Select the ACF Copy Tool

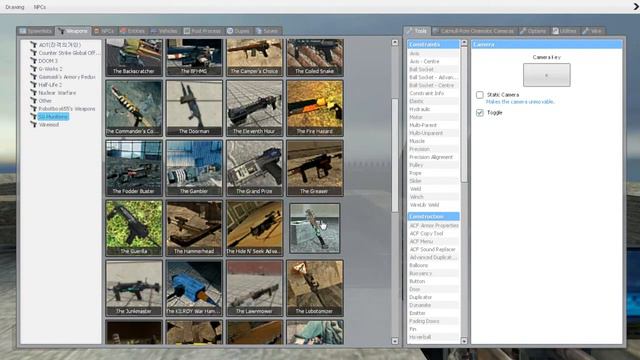click(433, 233)
